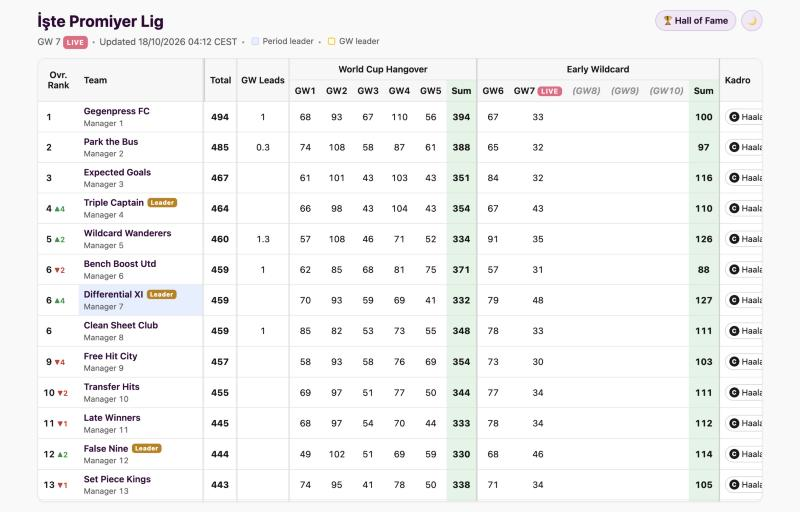Open the Set Piece Kings team link
This screenshot has height=512, width=800.
[x=117, y=479]
